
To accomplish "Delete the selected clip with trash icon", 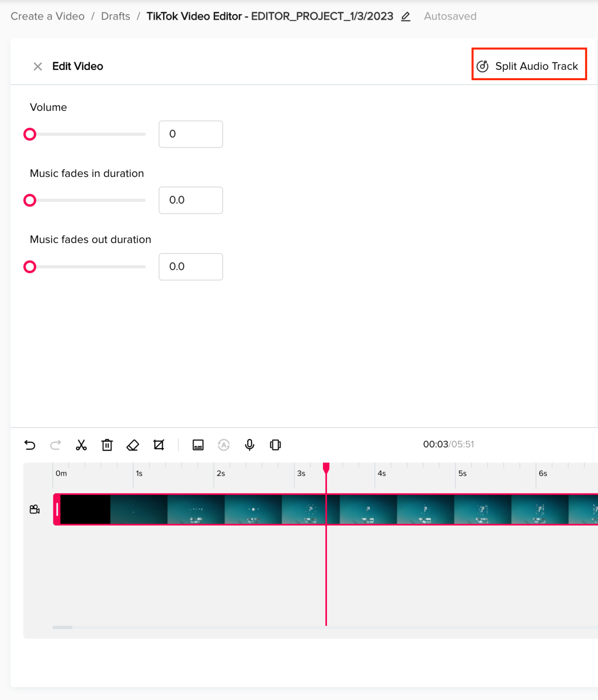I will [107, 445].
